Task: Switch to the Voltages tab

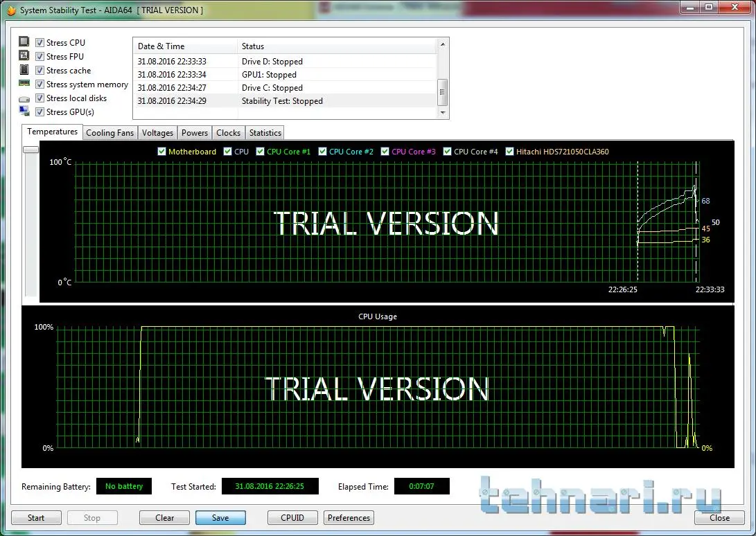Action: click(157, 132)
